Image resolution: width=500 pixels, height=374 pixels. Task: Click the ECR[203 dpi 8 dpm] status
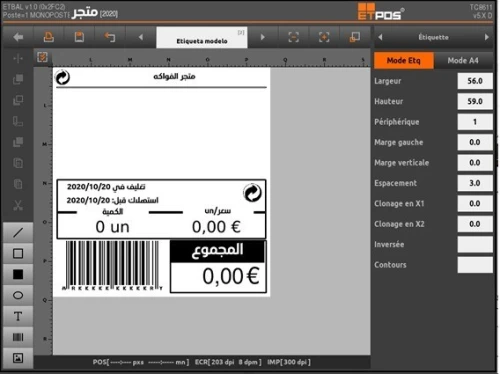click(228, 362)
